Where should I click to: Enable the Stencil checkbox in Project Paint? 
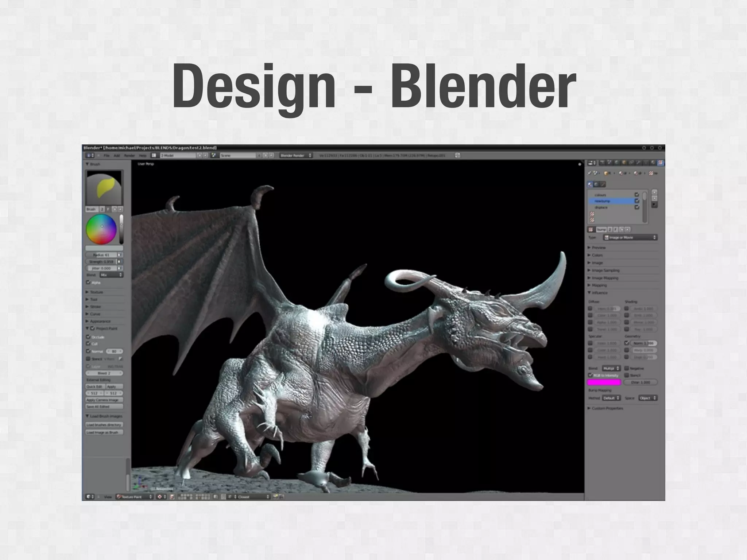(x=88, y=359)
